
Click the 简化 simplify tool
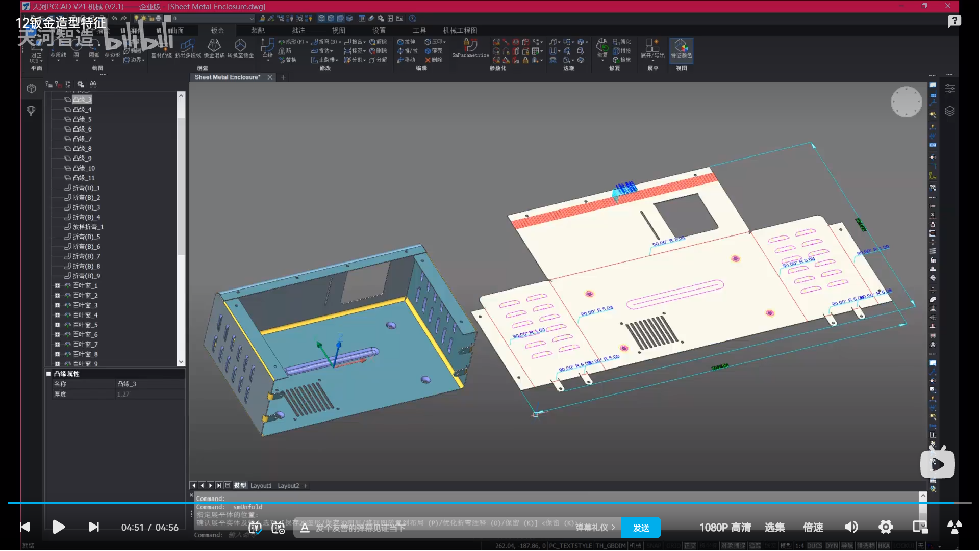(622, 42)
